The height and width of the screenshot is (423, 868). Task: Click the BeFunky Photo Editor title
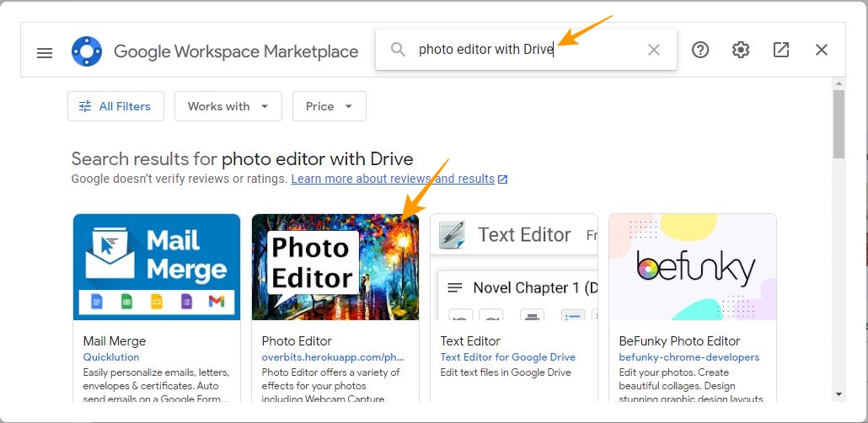[679, 341]
